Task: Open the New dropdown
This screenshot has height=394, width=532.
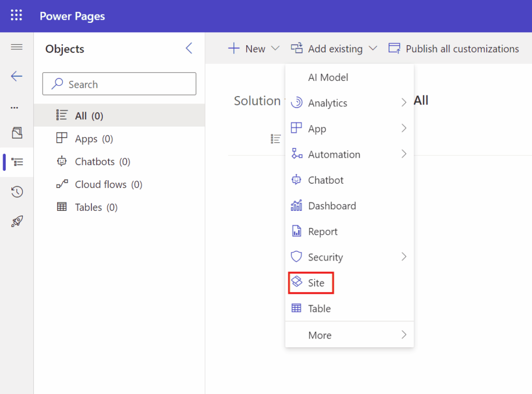Action: coord(254,49)
